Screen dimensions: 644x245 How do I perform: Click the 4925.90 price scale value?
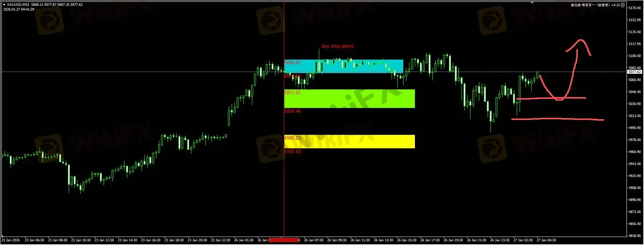pyautogui.click(x=635, y=176)
